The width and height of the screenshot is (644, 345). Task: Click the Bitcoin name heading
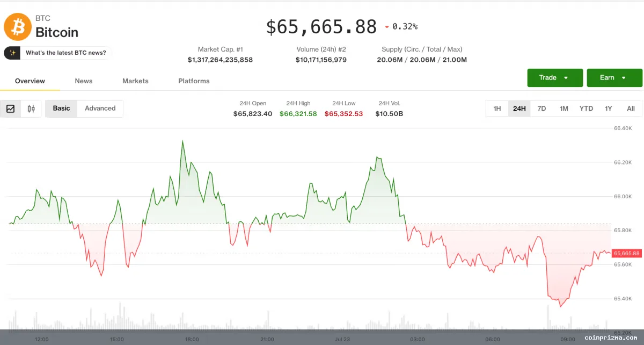(57, 32)
